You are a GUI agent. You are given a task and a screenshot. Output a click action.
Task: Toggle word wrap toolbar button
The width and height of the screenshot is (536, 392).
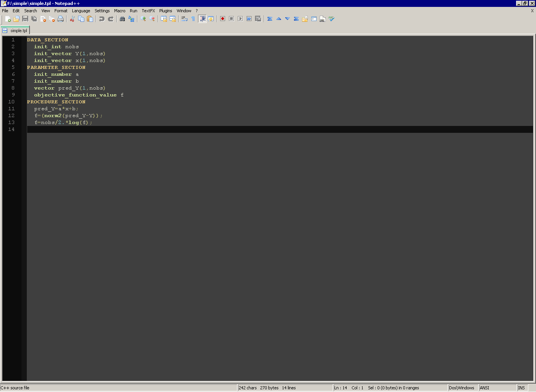[185, 19]
